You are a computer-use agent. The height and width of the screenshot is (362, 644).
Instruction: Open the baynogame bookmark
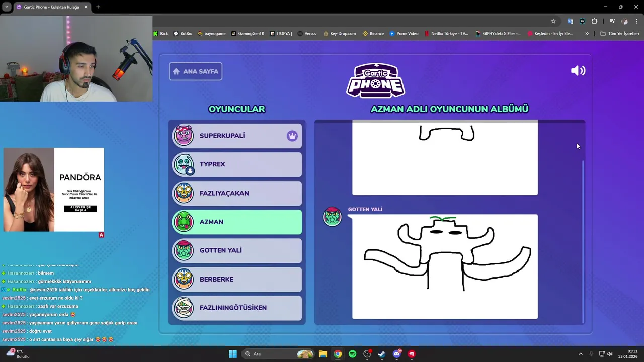(x=211, y=34)
